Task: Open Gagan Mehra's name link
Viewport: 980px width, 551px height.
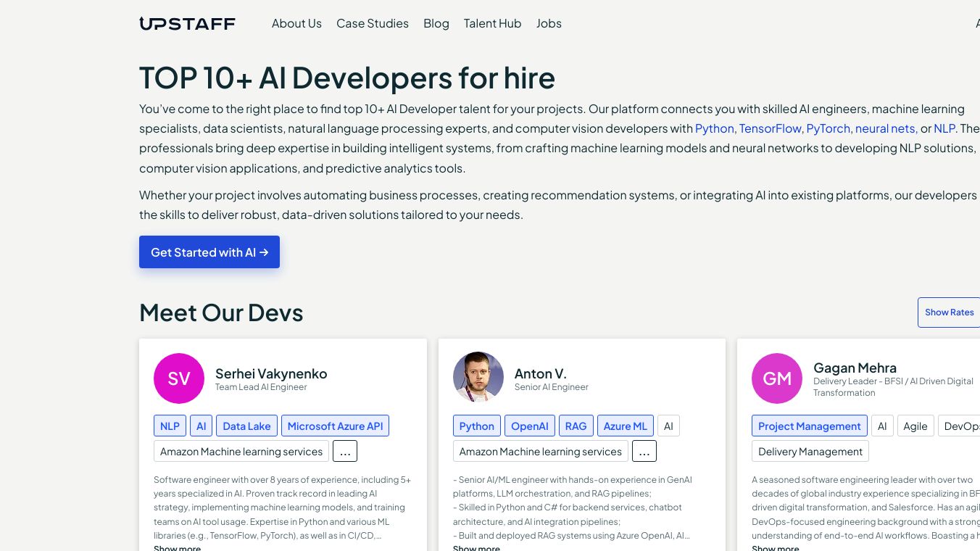Action: [x=855, y=368]
